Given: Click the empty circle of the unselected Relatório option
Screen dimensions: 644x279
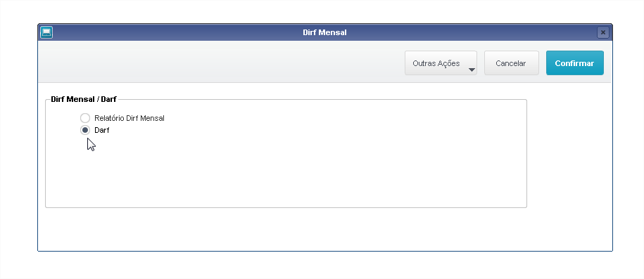Looking at the screenshot, I should click(x=85, y=118).
